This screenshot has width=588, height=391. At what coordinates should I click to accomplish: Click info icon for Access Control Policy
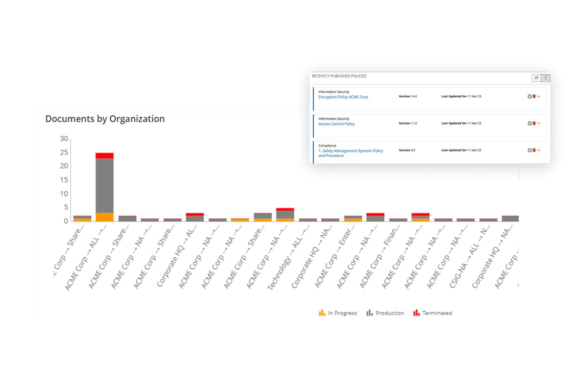[x=530, y=123]
